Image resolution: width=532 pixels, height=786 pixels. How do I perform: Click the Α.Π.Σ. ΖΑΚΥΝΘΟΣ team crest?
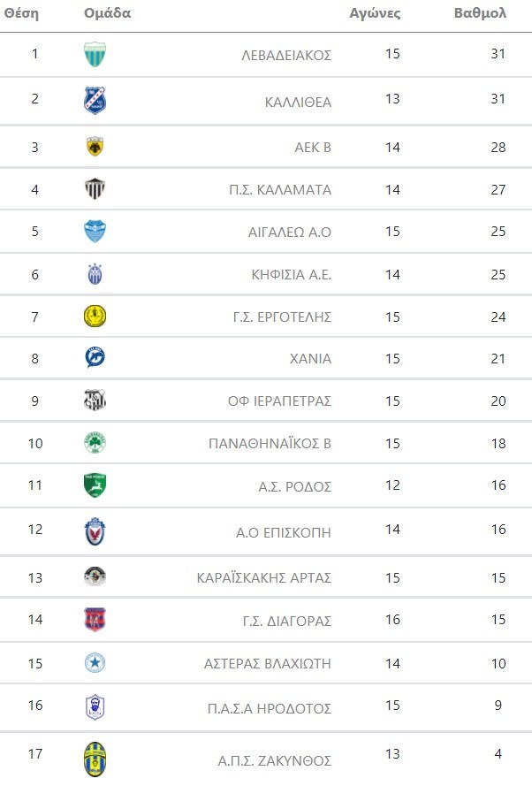pos(95,759)
